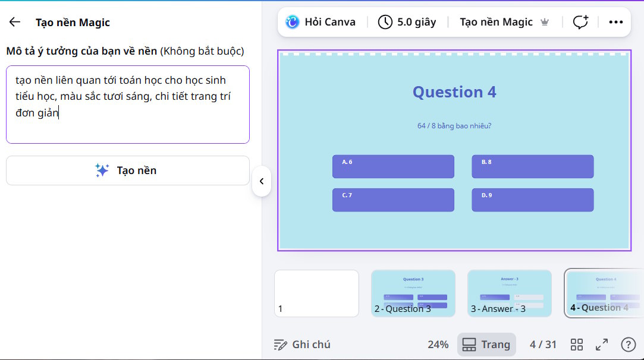Click the 4 / 31 page counter
The image size is (644, 360).
543,345
